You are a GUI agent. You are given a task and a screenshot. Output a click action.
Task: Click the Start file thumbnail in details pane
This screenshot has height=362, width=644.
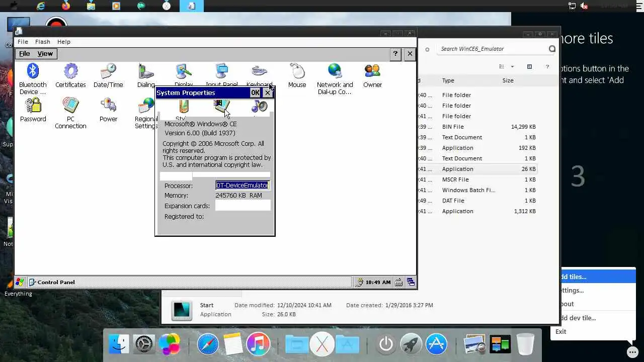[182, 310]
